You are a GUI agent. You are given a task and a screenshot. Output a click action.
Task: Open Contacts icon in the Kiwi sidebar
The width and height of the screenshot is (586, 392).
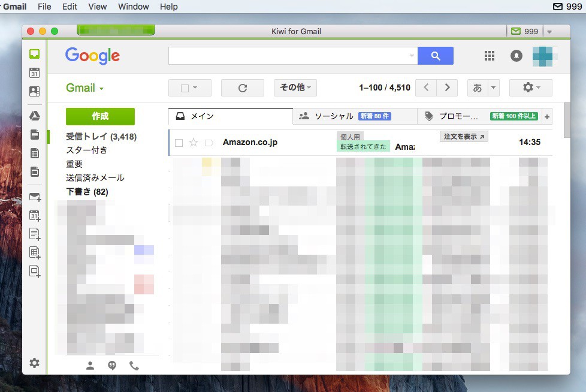click(34, 91)
